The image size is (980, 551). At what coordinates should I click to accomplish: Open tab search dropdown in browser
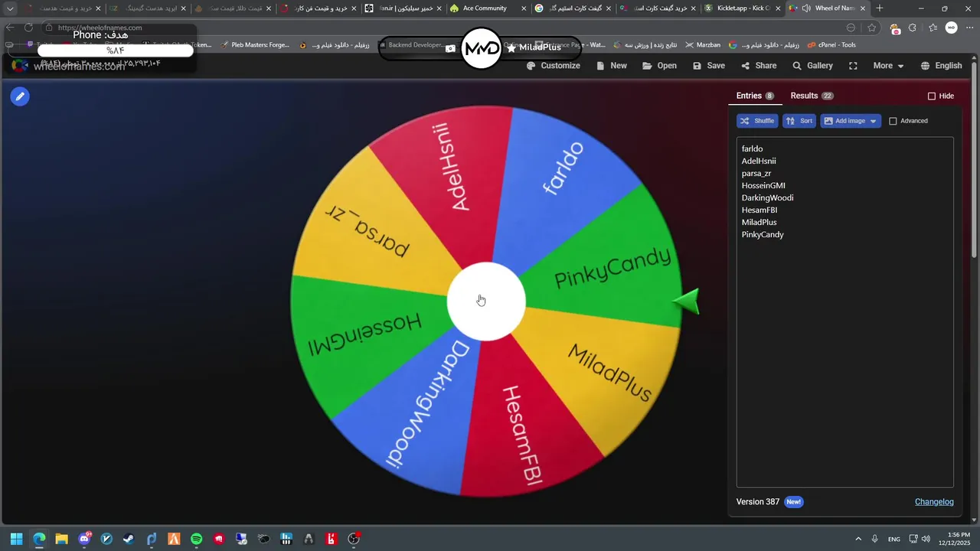point(10,8)
